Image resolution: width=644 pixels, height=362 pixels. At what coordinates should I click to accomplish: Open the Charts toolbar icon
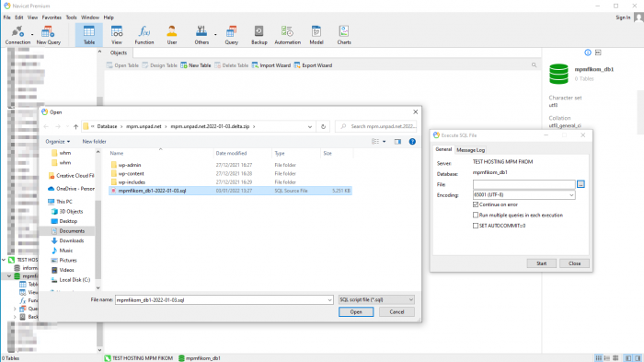[344, 35]
